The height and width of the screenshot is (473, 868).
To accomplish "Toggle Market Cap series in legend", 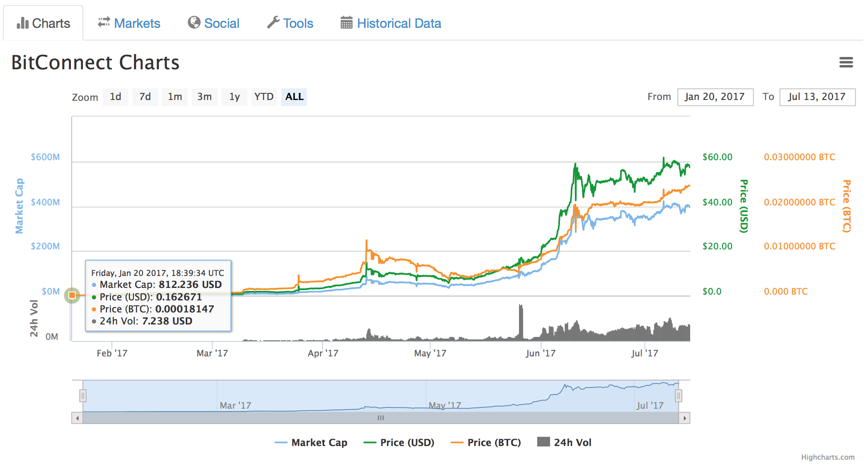I will tap(311, 443).
